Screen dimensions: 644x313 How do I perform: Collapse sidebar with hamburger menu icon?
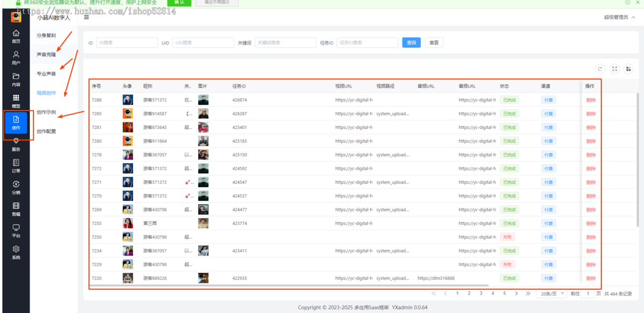click(x=86, y=17)
